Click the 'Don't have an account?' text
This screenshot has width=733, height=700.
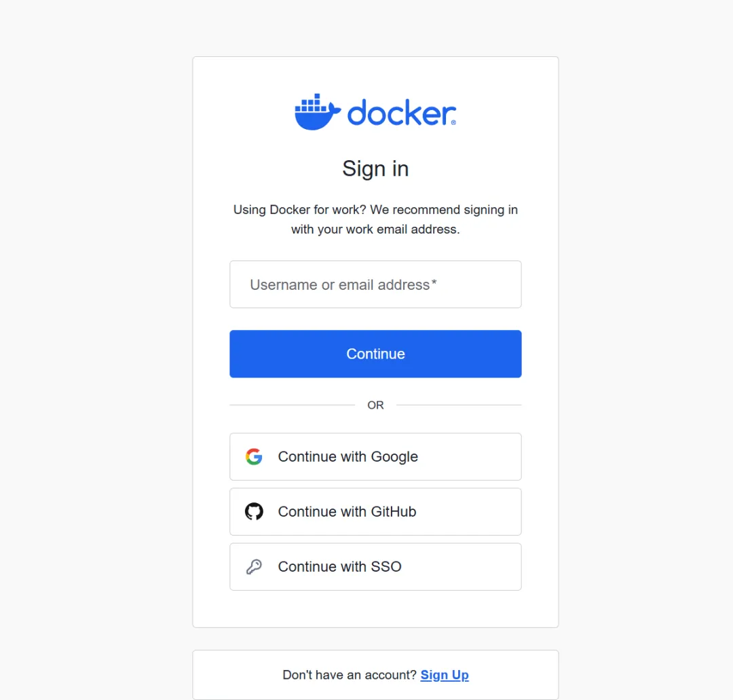pyautogui.click(x=350, y=675)
